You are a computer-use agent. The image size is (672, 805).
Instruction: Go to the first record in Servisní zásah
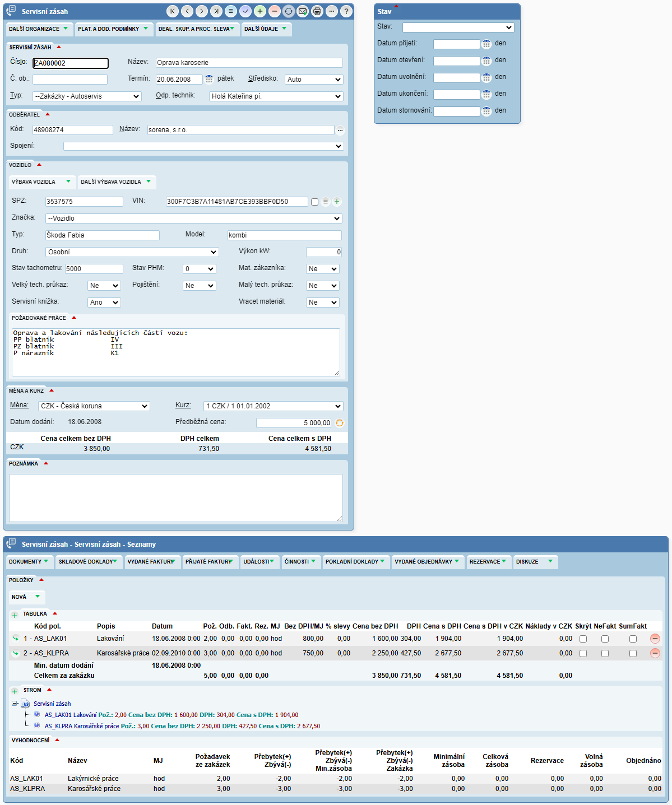(x=173, y=11)
